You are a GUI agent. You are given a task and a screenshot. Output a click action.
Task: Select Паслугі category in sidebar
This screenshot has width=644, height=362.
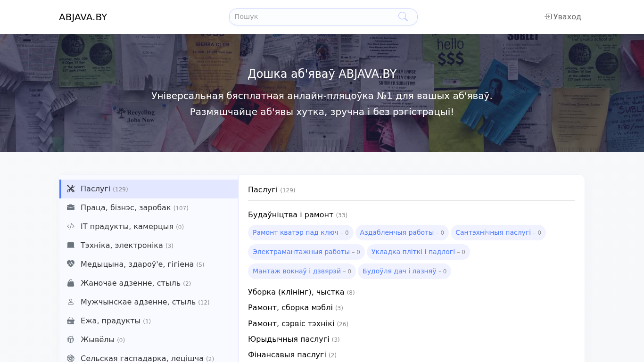[x=149, y=189]
